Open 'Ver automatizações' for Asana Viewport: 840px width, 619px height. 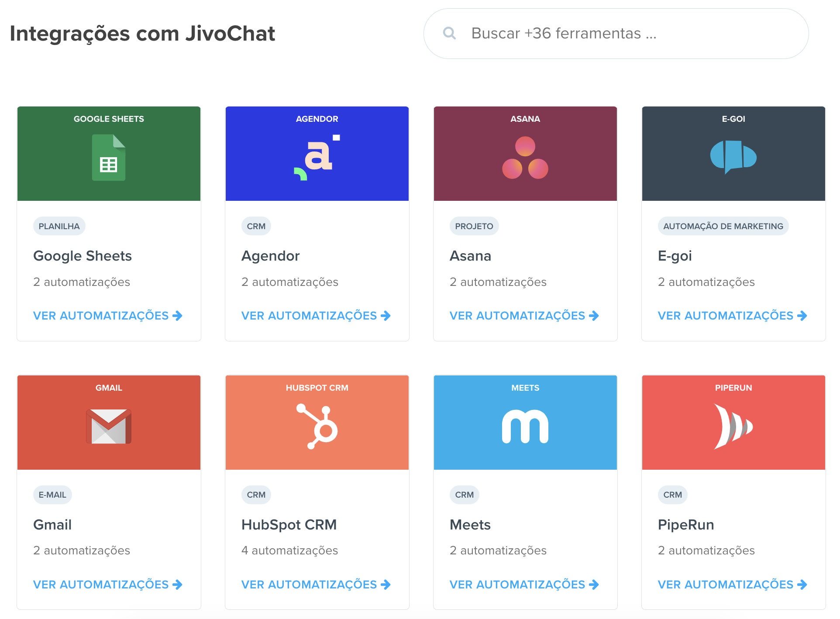click(x=524, y=316)
